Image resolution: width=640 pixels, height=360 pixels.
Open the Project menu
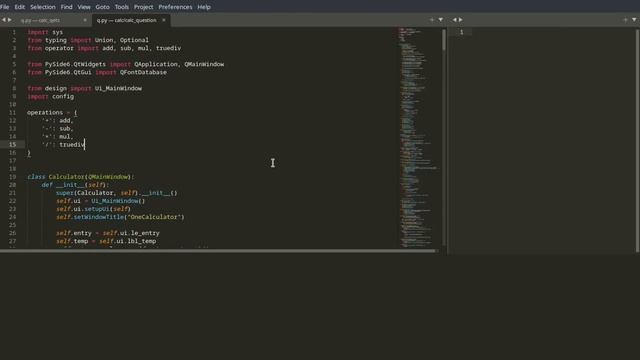144,7
